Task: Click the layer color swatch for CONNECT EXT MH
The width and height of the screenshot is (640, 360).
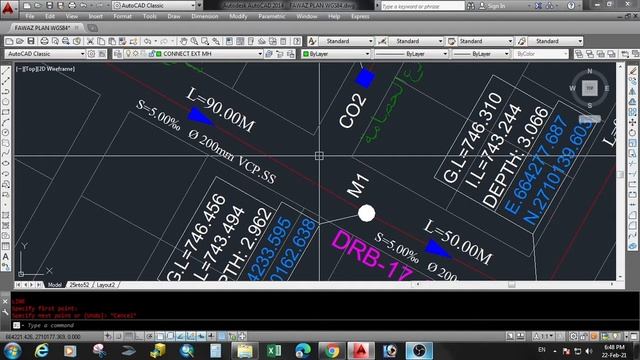Action: [x=159, y=54]
